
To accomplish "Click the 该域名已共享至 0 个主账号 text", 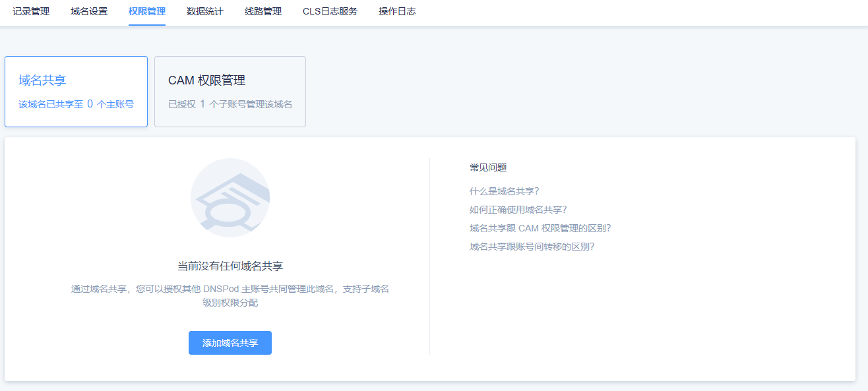I will tap(77, 104).
